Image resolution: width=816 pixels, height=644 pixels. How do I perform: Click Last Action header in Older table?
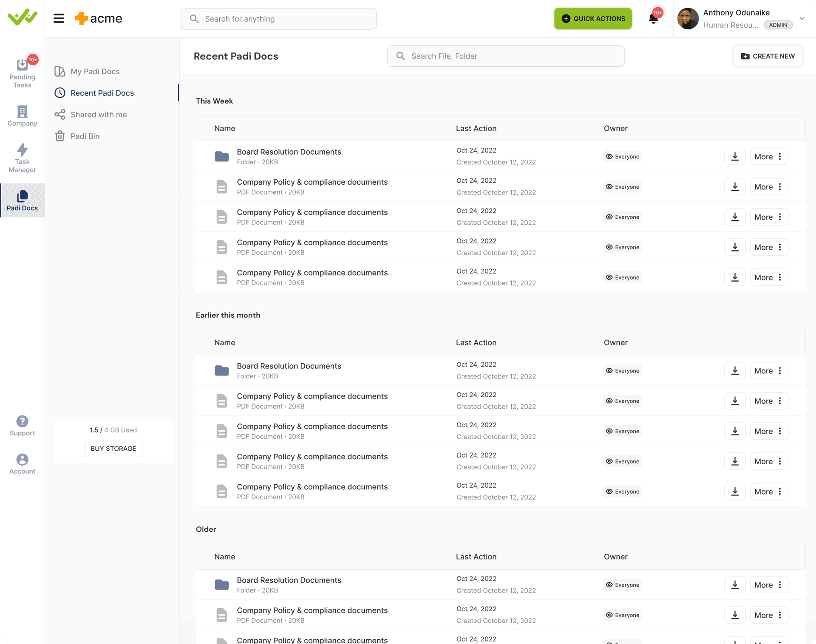click(476, 556)
